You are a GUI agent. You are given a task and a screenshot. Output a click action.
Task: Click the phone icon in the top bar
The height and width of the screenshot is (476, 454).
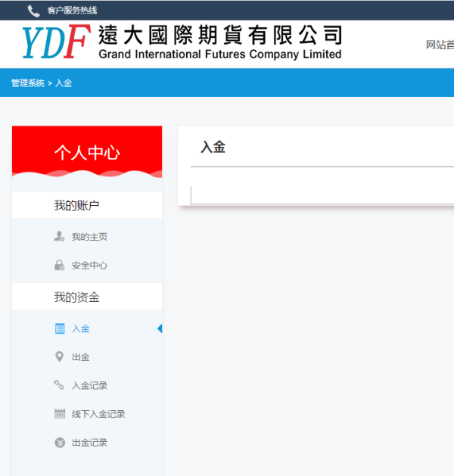pos(33,11)
